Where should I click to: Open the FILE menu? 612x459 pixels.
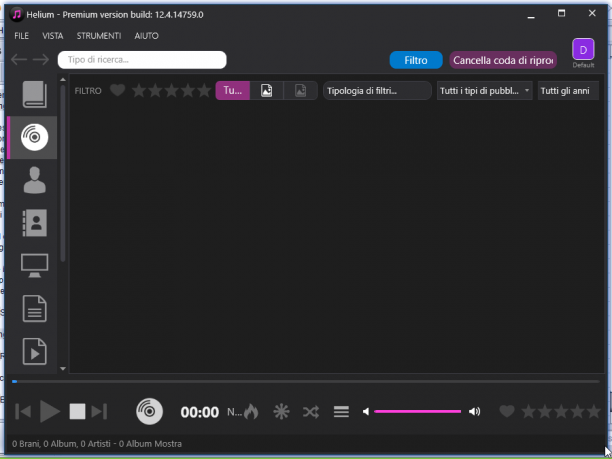click(21, 36)
